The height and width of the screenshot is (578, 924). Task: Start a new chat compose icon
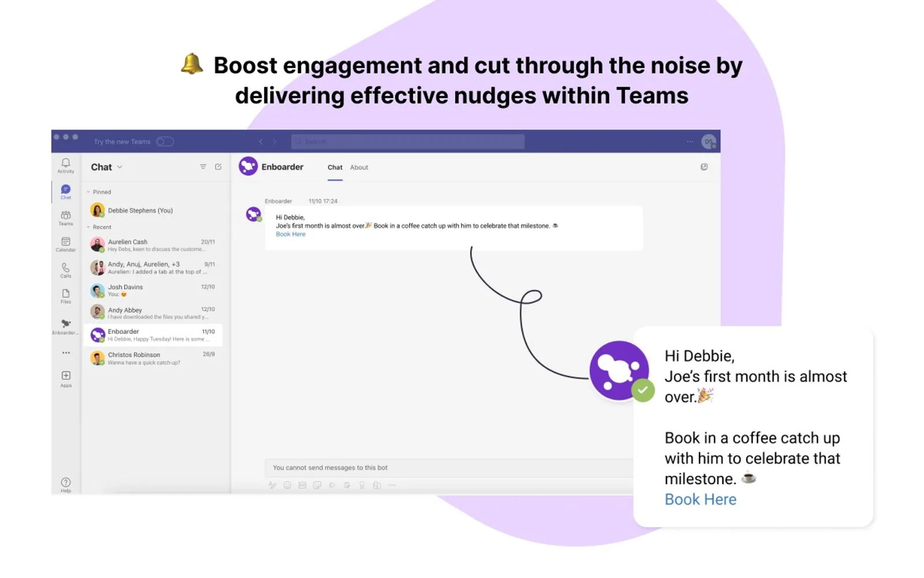(x=218, y=167)
